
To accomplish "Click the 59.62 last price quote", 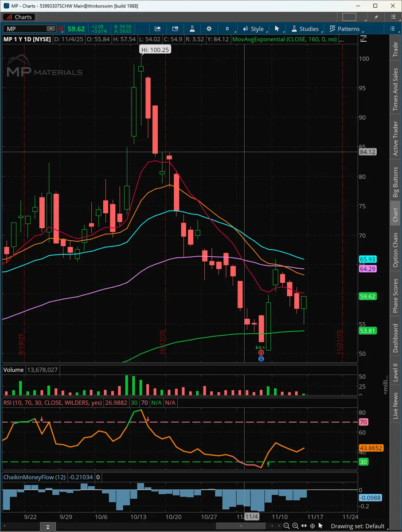I will (76, 29).
